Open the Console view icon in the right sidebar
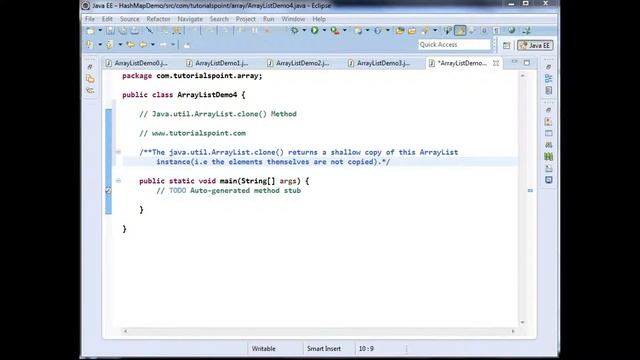 tap(549, 180)
